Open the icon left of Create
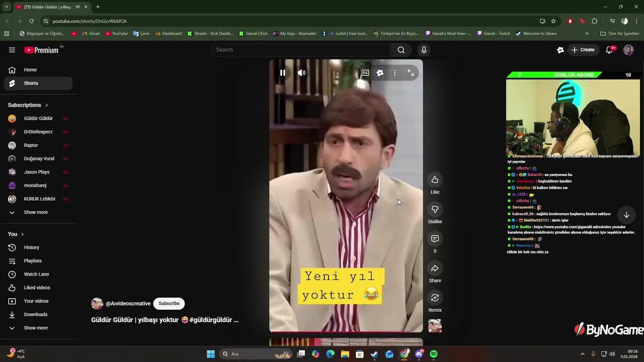Viewport: 644px width, 362px height. tap(560, 50)
